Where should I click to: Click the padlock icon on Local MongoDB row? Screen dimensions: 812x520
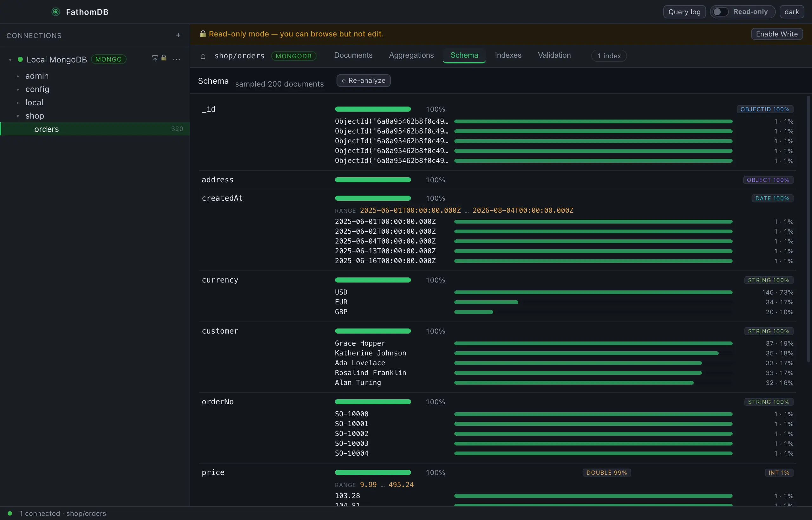pyautogui.click(x=164, y=58)
